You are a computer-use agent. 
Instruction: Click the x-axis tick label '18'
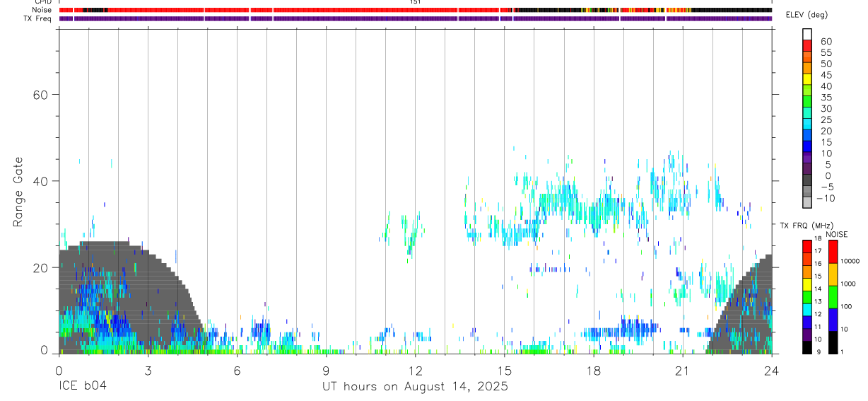coord(593,371)
